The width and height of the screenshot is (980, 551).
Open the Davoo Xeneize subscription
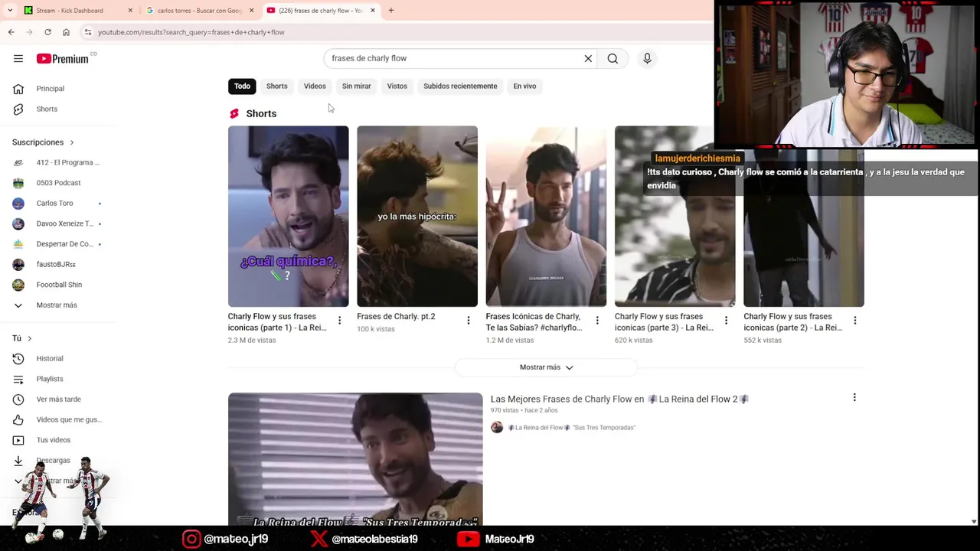point(57,223)
